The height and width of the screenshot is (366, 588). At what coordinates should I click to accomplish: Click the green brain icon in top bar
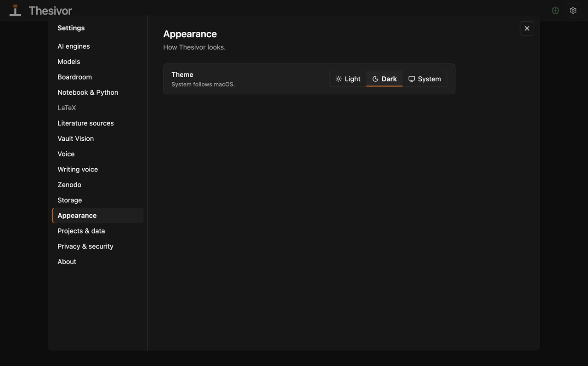click(x=555, y=10)
